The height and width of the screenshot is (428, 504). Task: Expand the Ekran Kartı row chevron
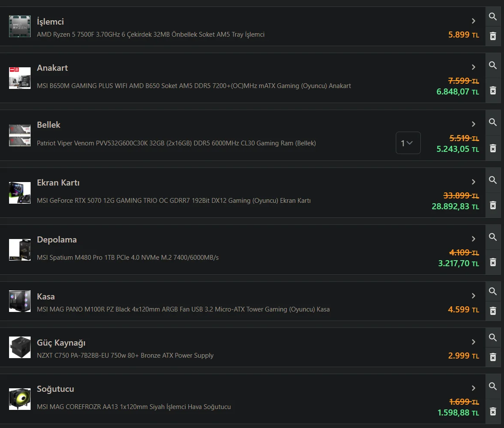473,182
